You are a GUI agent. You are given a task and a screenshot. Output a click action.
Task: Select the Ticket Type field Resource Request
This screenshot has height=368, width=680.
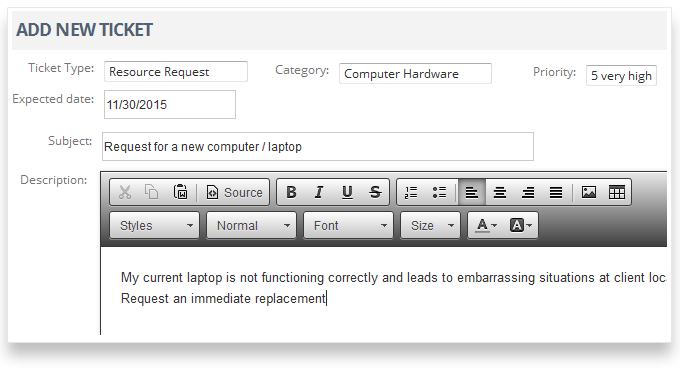tap(176, 72)
